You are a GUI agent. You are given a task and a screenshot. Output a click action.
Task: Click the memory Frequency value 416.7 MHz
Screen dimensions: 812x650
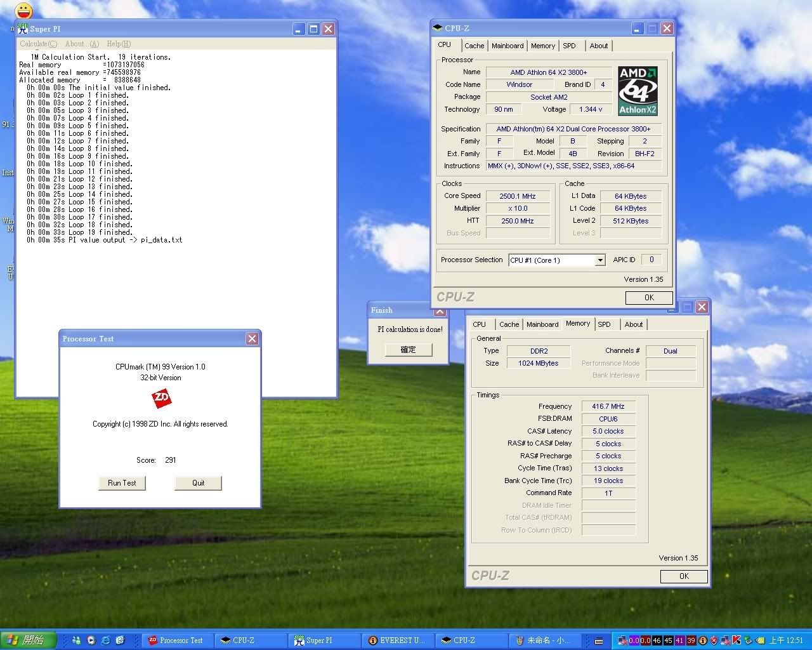coord(608,406)
